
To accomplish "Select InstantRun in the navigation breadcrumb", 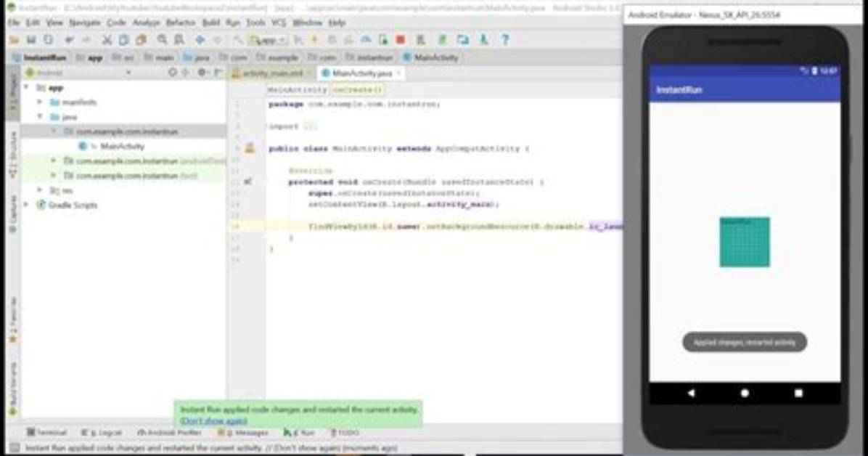I will [39, 57].
